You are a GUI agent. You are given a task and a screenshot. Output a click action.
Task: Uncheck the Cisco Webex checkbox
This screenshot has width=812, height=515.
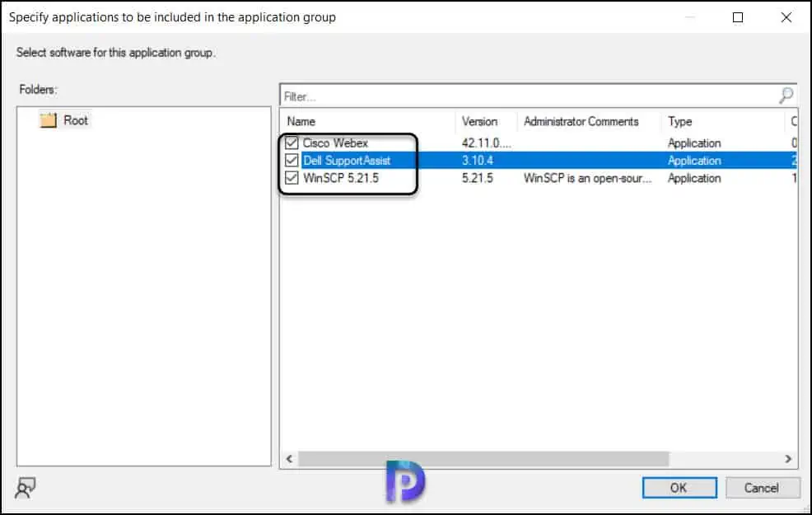pos(292,143)
